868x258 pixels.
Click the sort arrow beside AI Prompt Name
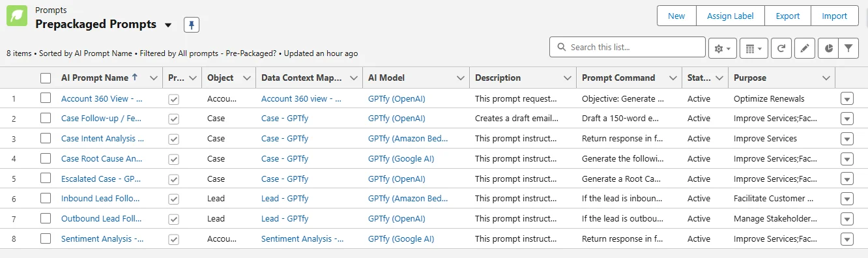[135, 77]
